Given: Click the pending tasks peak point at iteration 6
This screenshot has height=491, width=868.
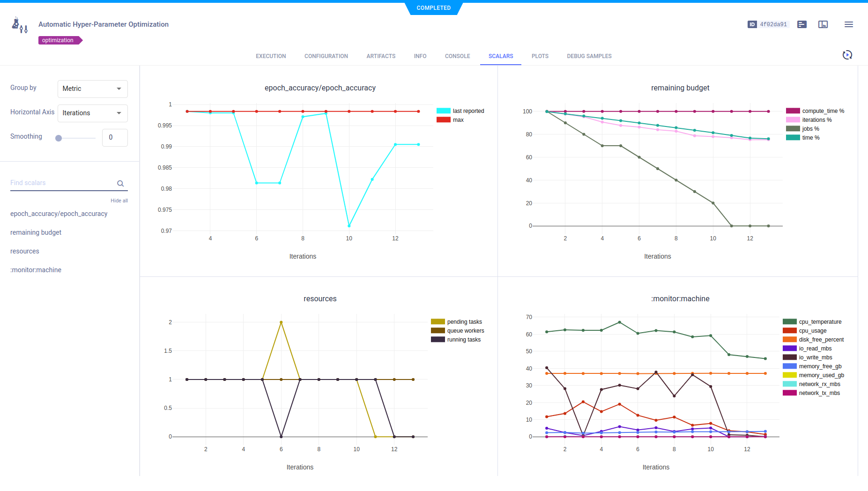Looking at the screenshot, I should click(281, 322).
